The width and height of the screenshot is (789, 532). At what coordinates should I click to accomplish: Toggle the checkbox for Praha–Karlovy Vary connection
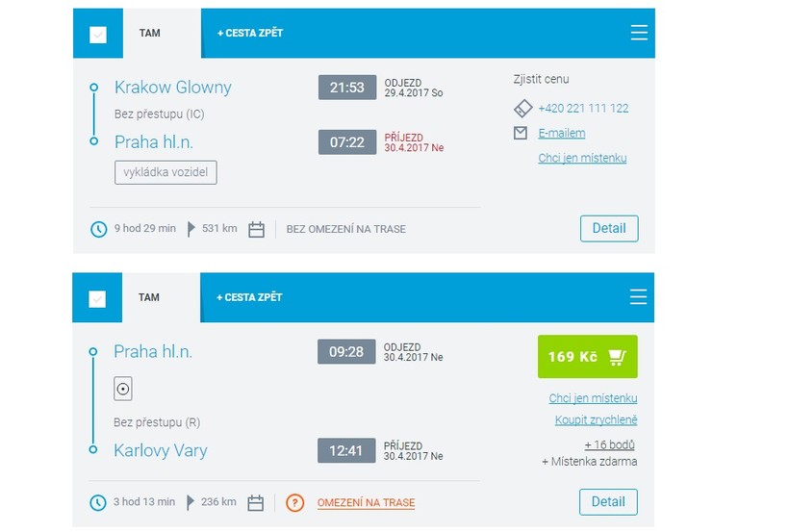(x=97, y=299)
